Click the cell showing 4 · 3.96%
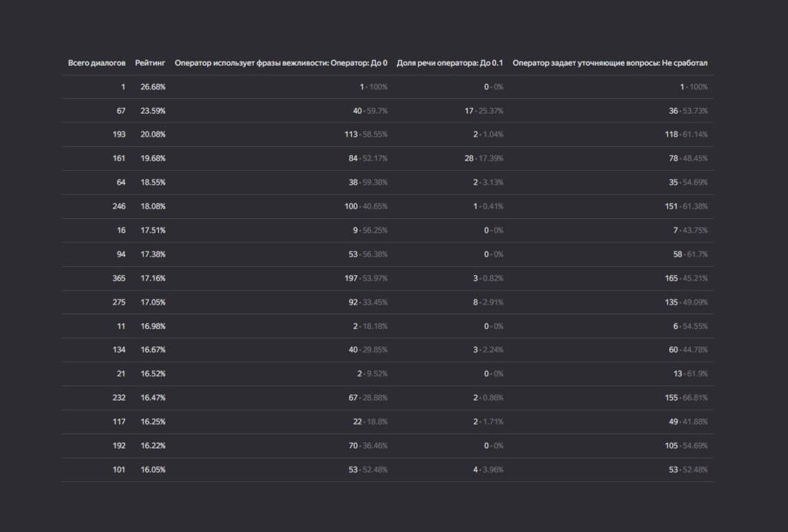This screenshot has width=788, height=532. point(489,470)
